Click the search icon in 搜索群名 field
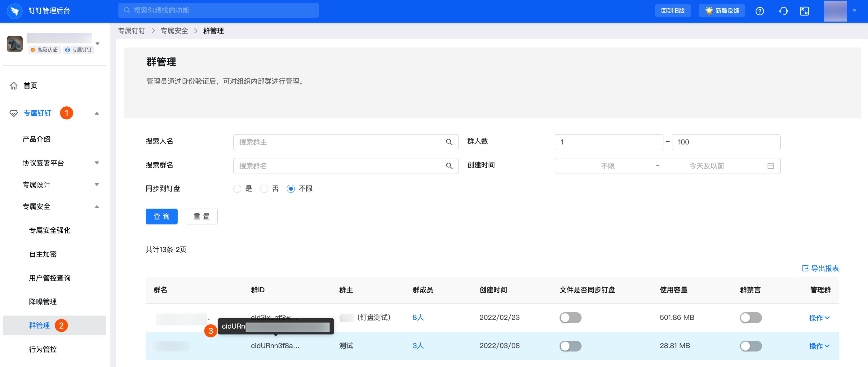The width and height of the screenshot is (868, 367). 449,166
